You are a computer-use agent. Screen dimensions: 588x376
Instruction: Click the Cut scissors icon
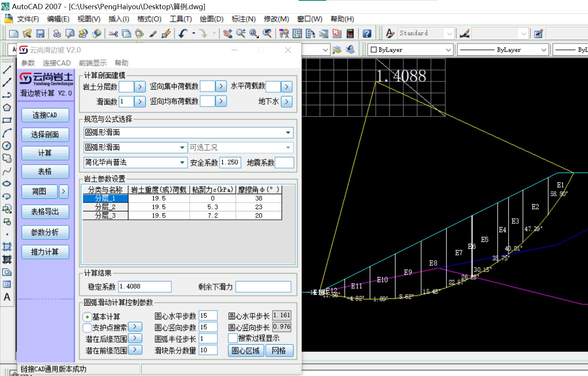click(x=113, y=34)
